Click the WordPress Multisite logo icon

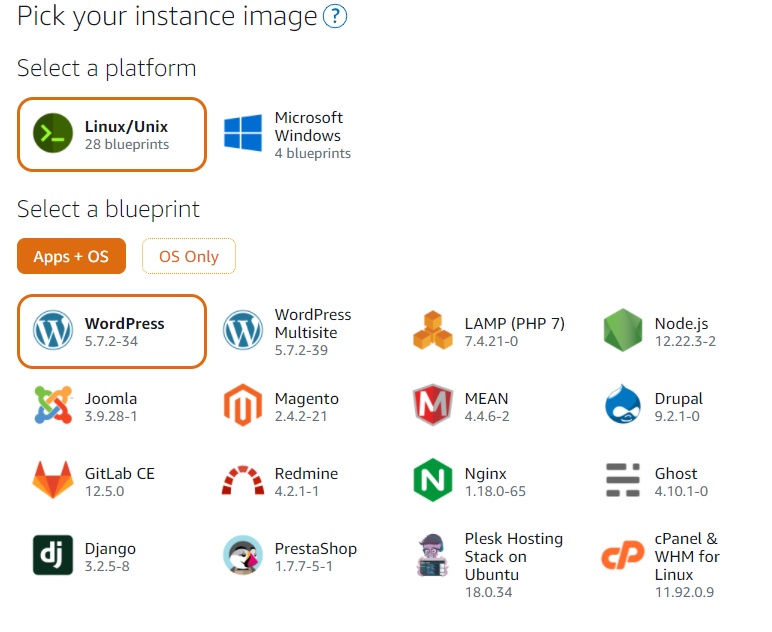click(x=243, y=331)
